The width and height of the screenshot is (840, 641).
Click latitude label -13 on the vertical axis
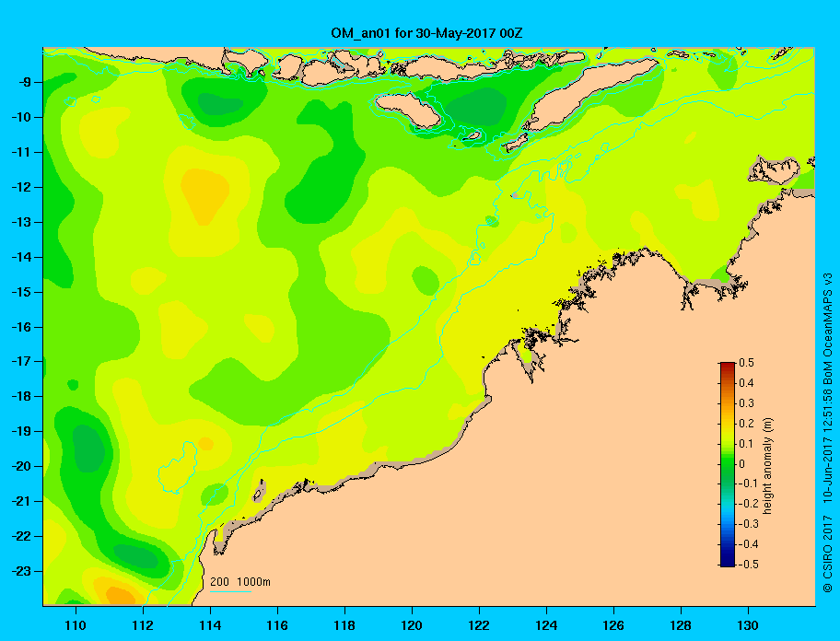[x=21, y=222]
